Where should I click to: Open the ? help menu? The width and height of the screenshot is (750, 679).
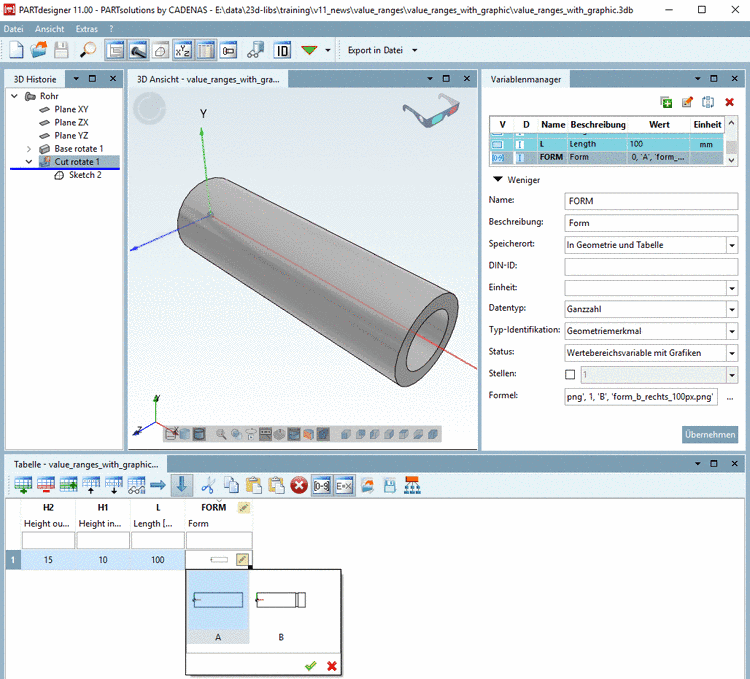[111, 29]
